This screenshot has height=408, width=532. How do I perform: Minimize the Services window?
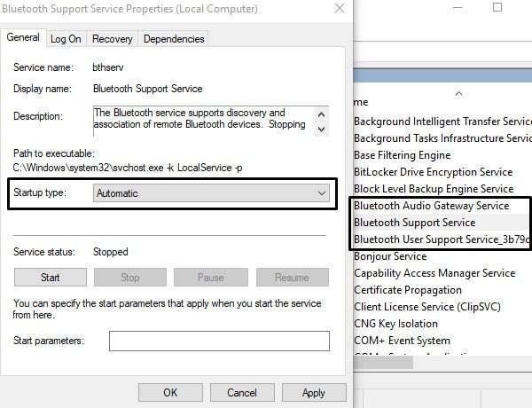(458, 7)
